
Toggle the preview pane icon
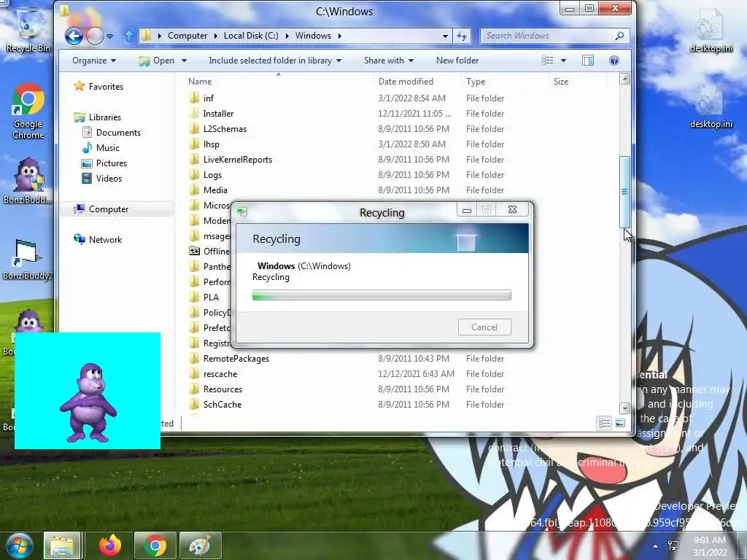[x=588, y=61]
